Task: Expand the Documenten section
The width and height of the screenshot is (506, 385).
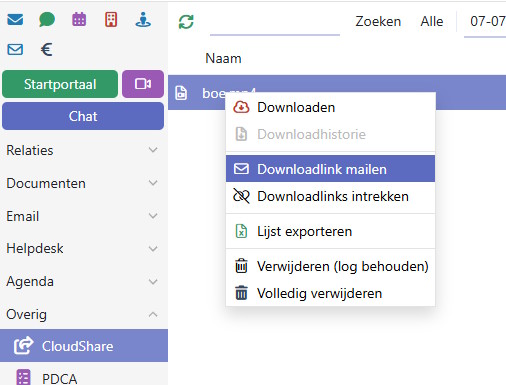Action: pos(82,183)
